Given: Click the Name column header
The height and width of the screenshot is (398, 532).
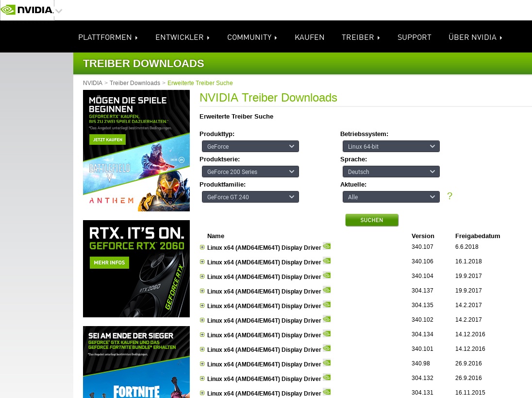Looking at the screenshot, I should [x=216, y=236].
